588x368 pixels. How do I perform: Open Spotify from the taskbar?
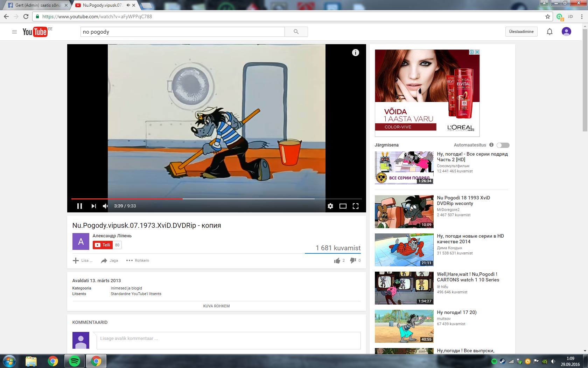tap(74, 361)
